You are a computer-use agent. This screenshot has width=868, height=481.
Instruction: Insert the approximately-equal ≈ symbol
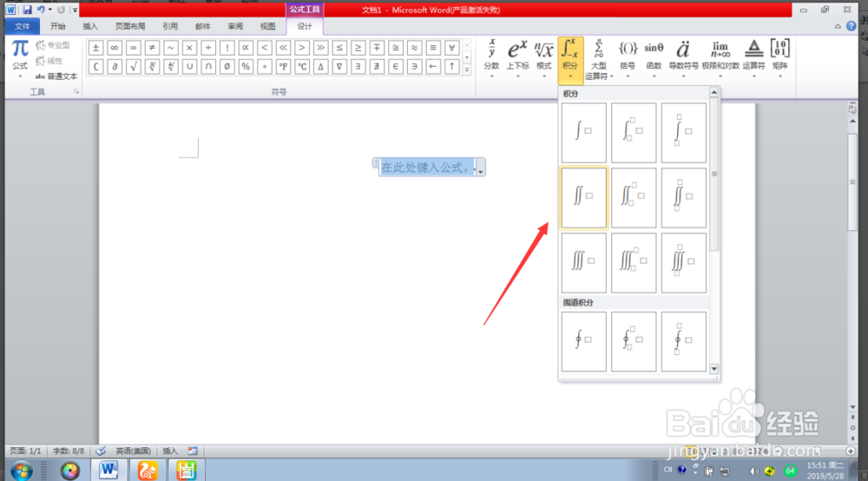(x=414, y=48)
